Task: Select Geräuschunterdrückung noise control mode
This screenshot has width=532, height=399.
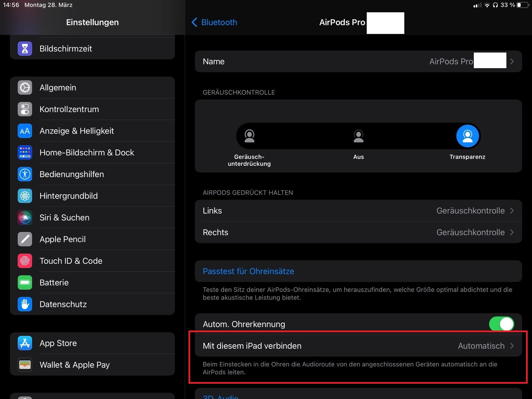Action: (x=249, y=136)
